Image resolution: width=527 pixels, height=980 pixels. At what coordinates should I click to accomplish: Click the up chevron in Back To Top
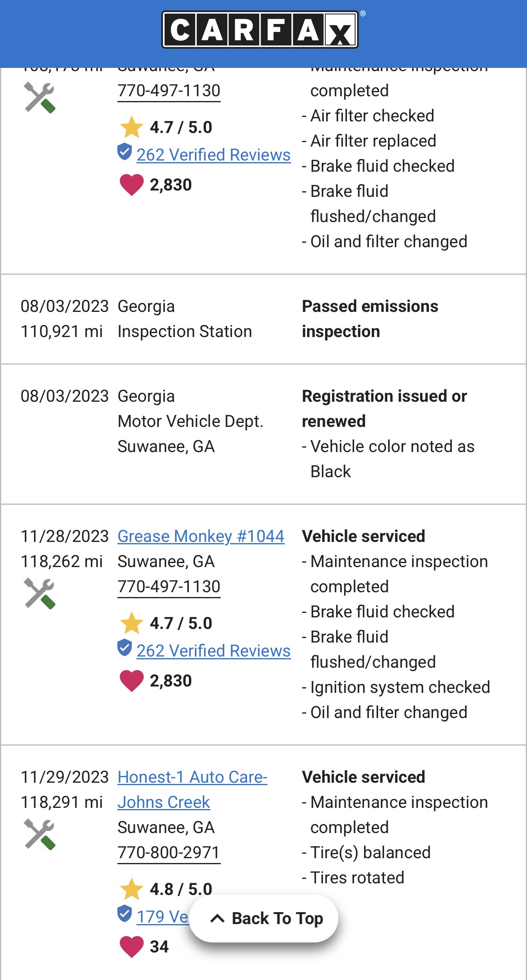pos(217,919)
